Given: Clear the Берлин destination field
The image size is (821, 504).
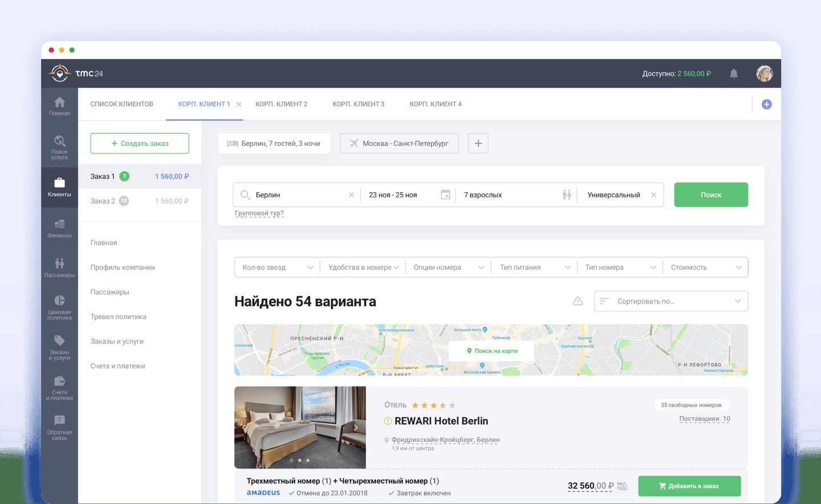Looking at the screenshot, I should (351, 195).
